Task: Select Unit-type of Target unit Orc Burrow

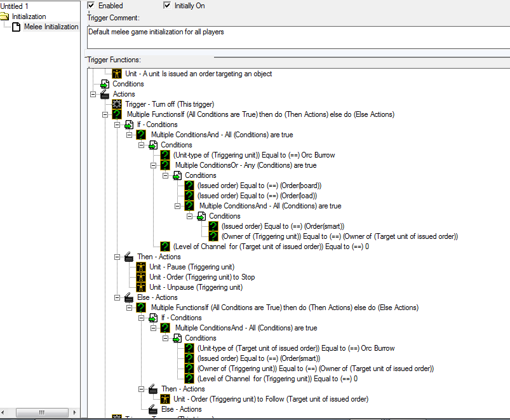Action: point(296,348)
